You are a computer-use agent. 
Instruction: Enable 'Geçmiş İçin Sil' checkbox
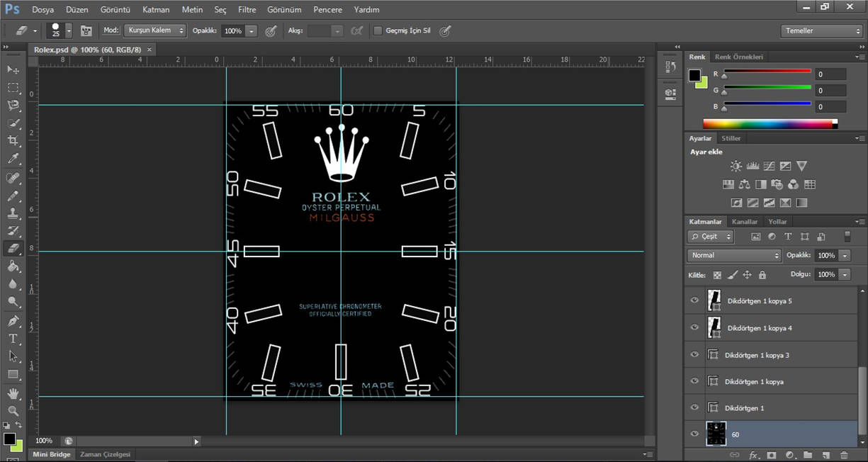tap(378, 30)
